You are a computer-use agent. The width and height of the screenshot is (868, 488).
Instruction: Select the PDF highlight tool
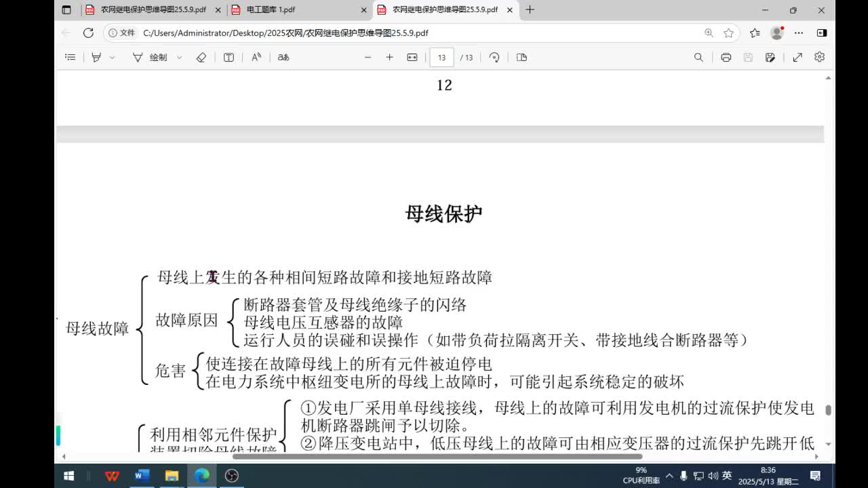[x=96, y=58]
